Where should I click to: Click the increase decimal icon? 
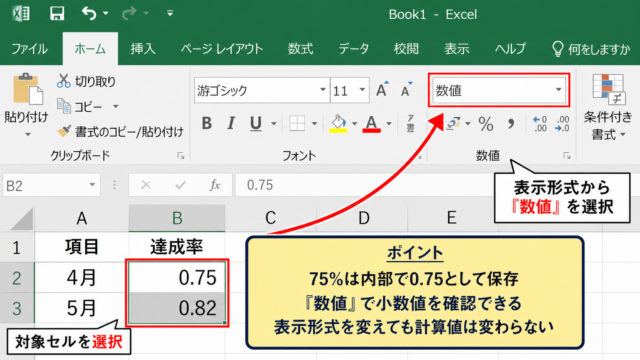click(540, 123)
